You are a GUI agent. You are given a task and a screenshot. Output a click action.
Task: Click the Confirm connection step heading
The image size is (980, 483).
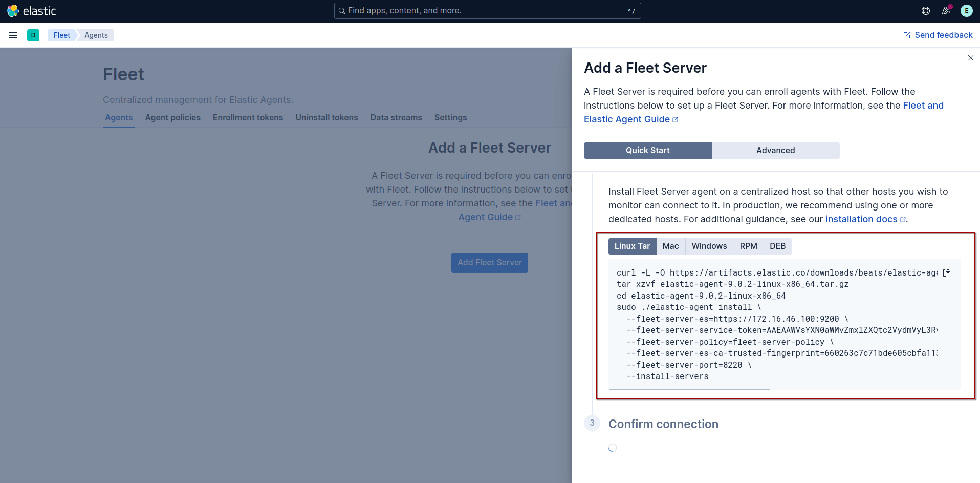click(x=663, y=424)
